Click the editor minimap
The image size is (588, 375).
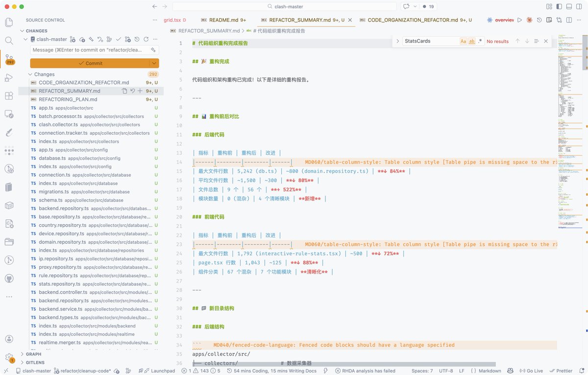569,132
